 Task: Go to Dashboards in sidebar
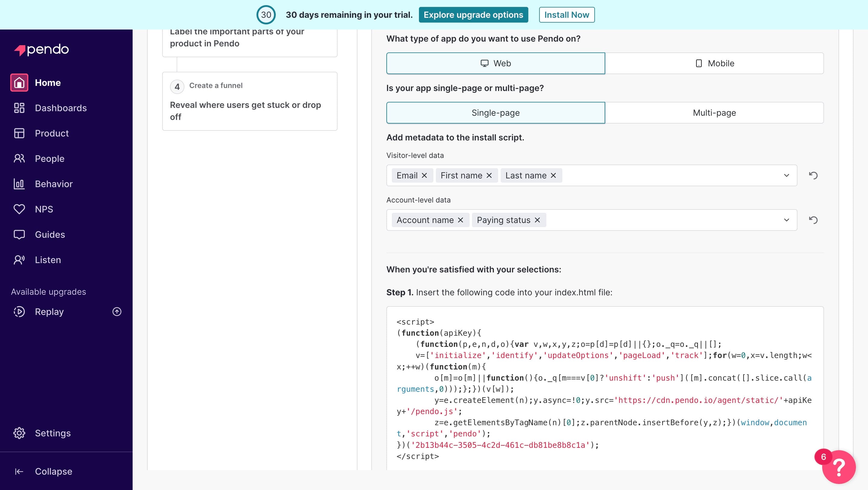(x=61, y=108)
